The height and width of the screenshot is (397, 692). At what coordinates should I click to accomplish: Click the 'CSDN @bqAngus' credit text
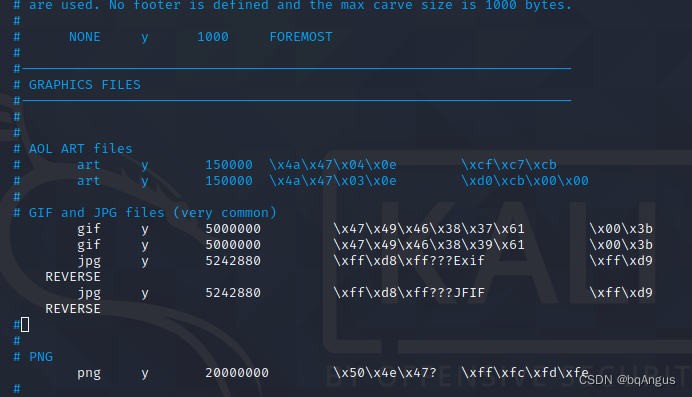click(x=627, y=380)
